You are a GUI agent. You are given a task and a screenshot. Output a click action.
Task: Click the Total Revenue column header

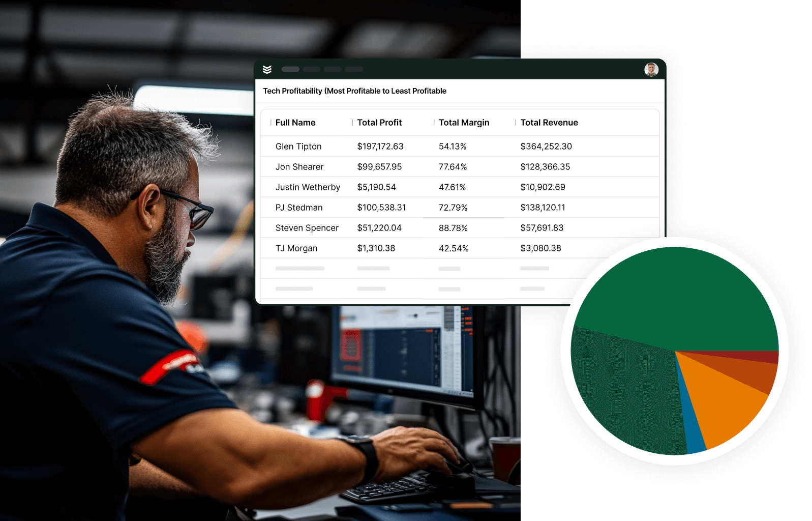point(549,123)
